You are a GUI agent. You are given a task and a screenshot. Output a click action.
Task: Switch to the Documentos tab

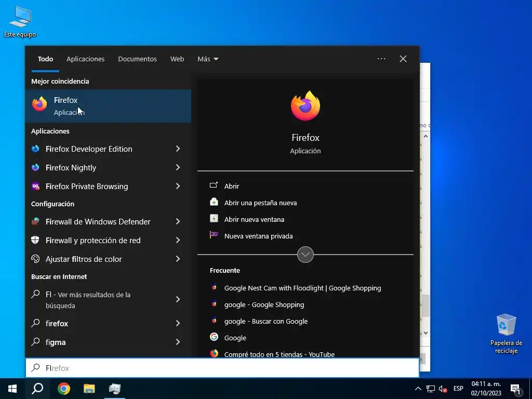click(x=137, y=59)
